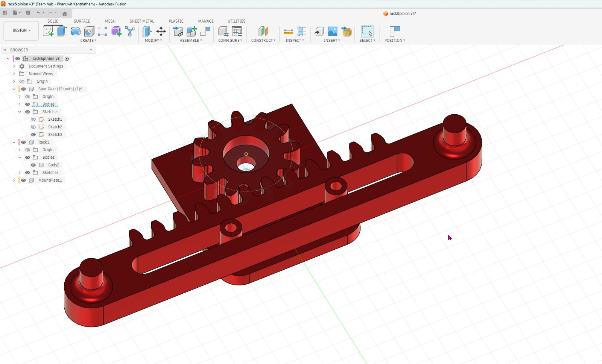This screenshot has height=364, width=602.
Task: Select the Offset Plane construct tool
Action: tap(263, 31)
